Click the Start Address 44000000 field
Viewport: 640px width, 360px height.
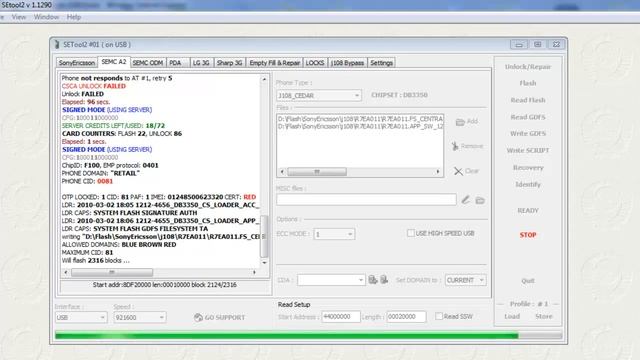(x=341, y=317)
